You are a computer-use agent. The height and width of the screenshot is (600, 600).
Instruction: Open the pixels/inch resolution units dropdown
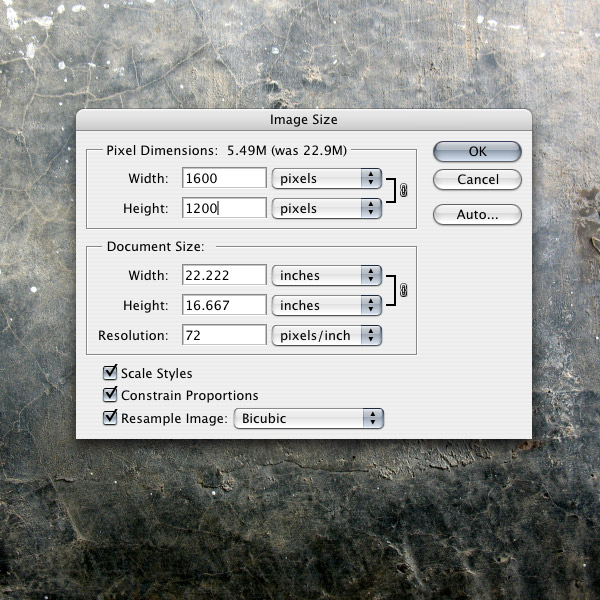[x=327, y=336]
